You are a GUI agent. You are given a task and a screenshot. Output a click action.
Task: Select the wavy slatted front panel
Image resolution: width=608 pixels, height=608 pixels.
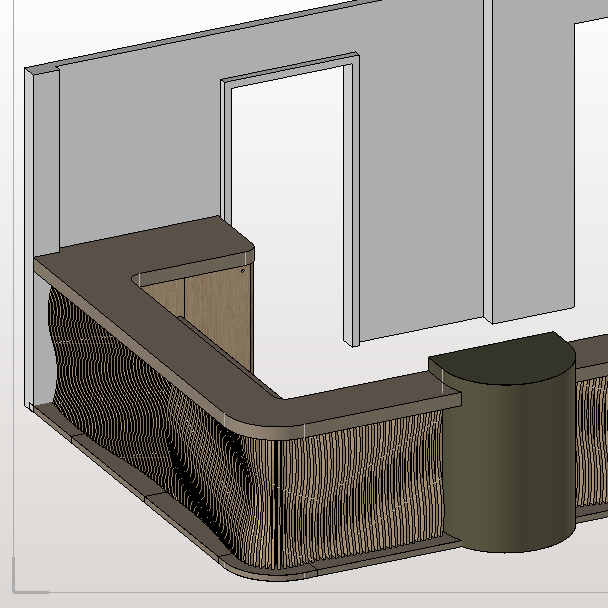[x=360, y=490]
